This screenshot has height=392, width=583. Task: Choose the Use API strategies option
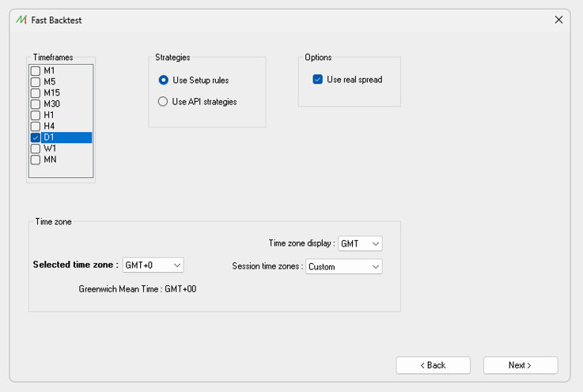(x=163, y=101)
